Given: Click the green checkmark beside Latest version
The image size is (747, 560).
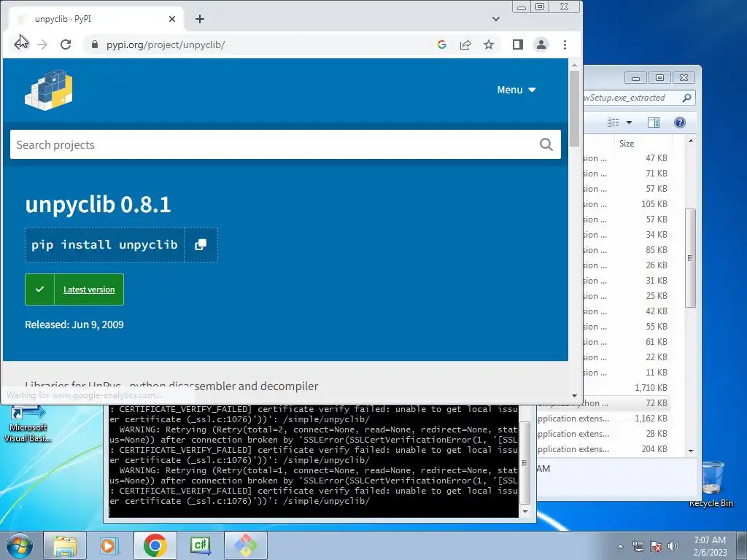Looking at the screenshot, I should 40,289.
